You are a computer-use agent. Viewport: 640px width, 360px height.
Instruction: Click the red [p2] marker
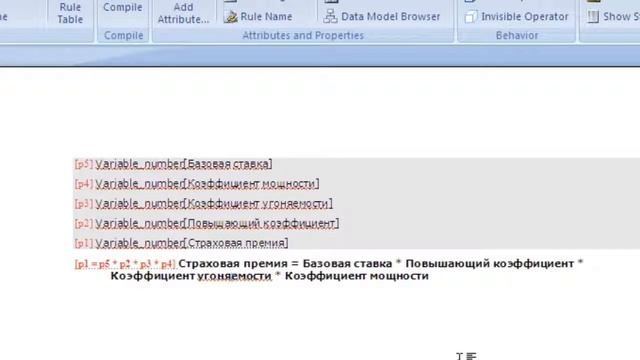(84, 223)
